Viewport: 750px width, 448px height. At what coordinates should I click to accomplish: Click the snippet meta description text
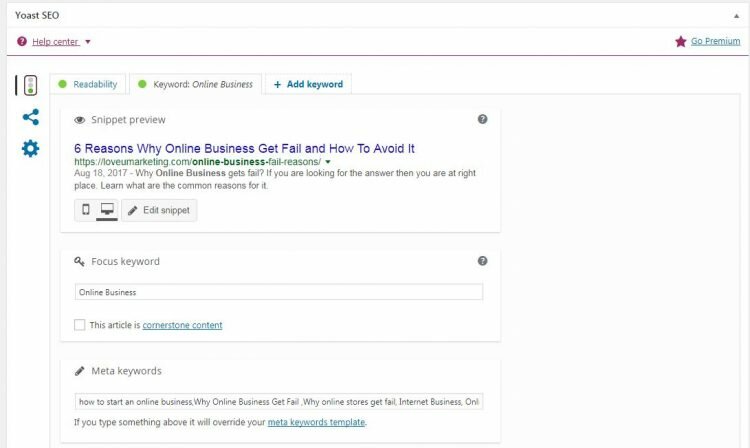point(275,179)
